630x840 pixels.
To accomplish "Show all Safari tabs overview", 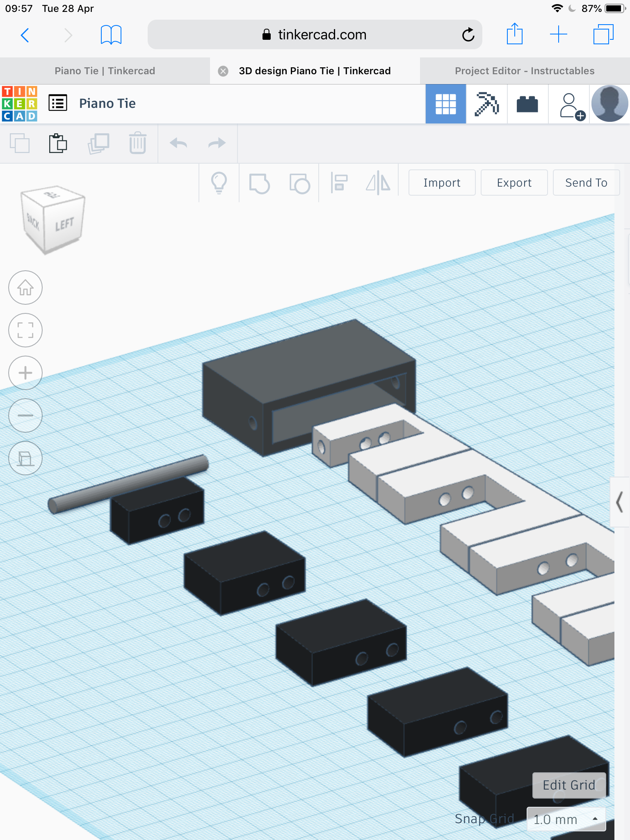I will click(x=603, y=34).
